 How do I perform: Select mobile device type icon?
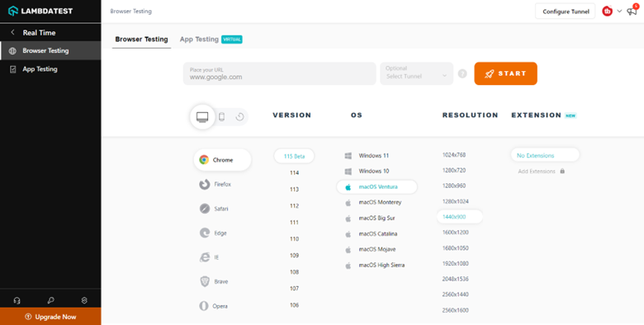coord(222,117)
